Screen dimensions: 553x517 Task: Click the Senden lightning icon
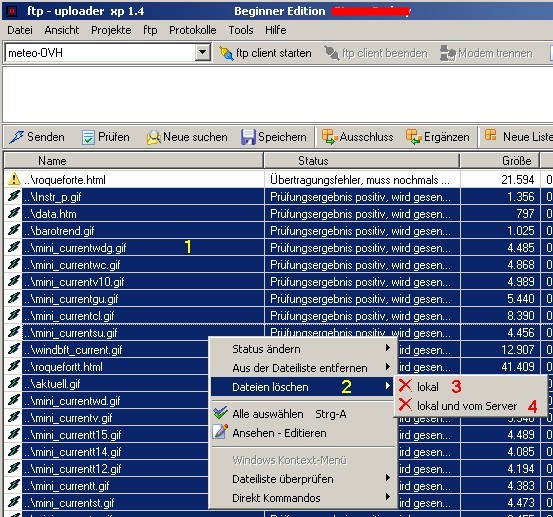coord(17,137)
